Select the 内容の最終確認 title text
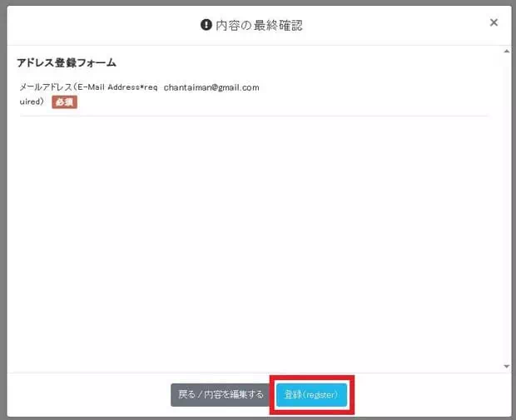This screenshot has width=516, height=420. 260,25
